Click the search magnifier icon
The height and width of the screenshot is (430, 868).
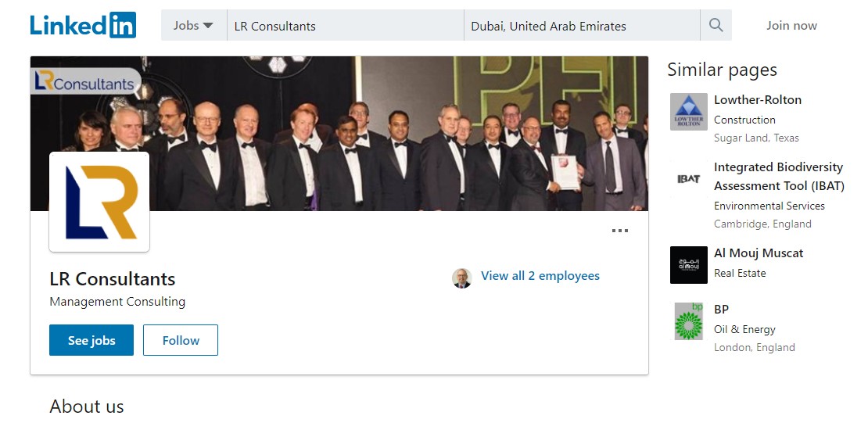[x=716, y=25]
